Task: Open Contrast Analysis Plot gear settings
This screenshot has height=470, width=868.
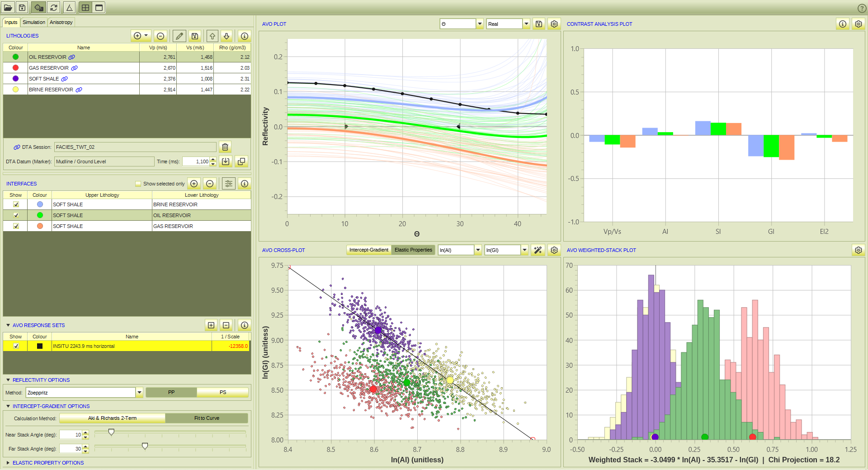Action: [x=858, y=24]
